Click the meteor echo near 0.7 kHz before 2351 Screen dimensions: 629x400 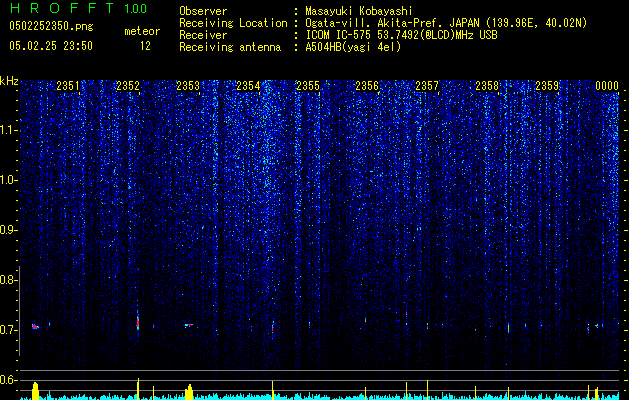35,327
